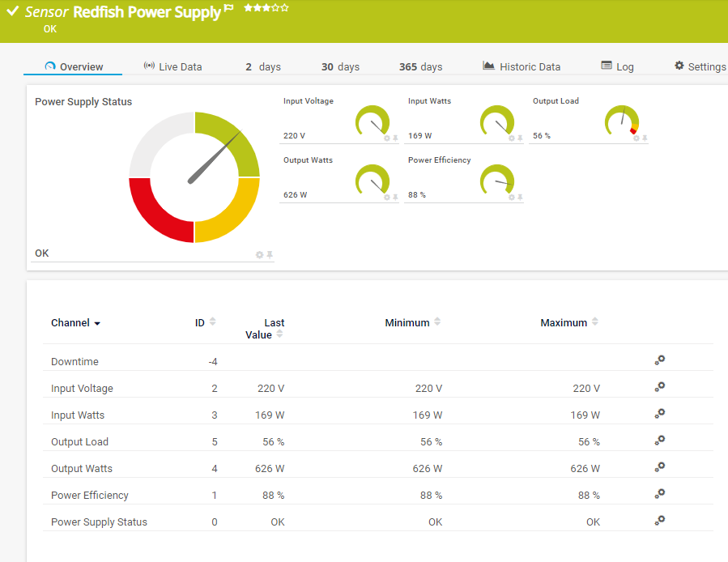The image size is (728, 562).
Task: Edit channel settings for Power Supply Status row
Action: point(660,522)
